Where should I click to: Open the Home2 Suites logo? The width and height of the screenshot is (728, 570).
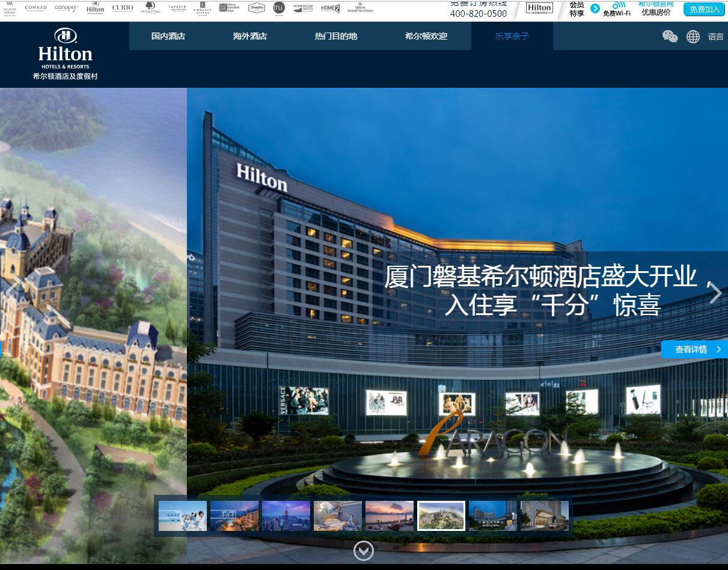pyautogui.click(x=330, y=8)
